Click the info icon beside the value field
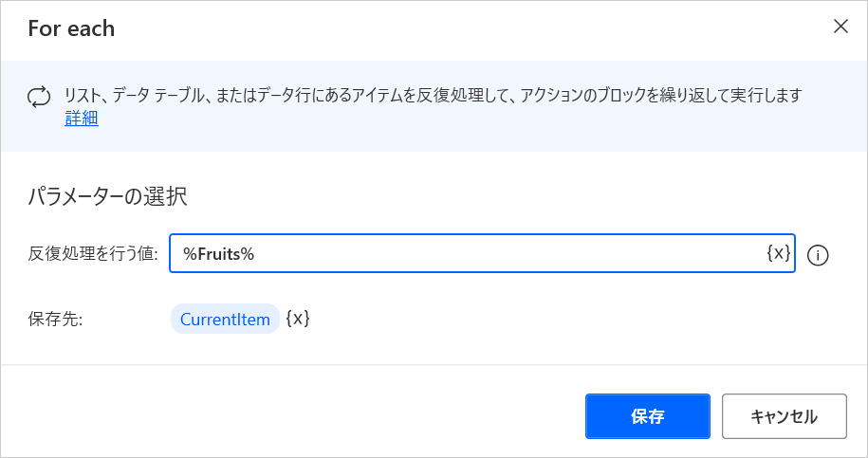868x458 pixels. [x=818, y=255]
